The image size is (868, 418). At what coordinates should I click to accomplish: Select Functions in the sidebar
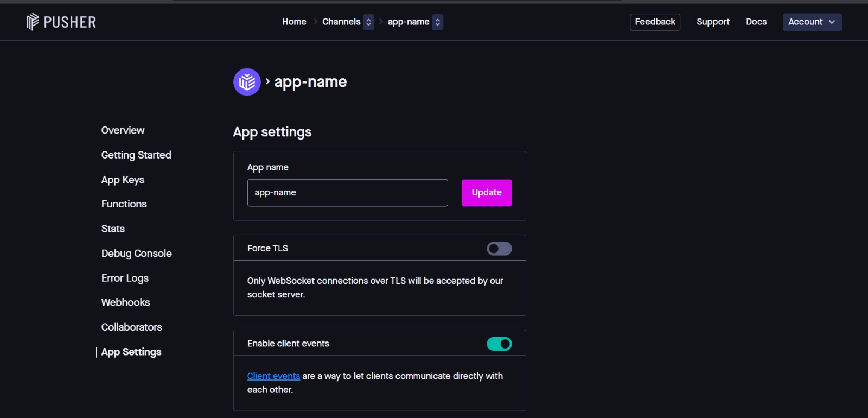click(x=124, y=204)
